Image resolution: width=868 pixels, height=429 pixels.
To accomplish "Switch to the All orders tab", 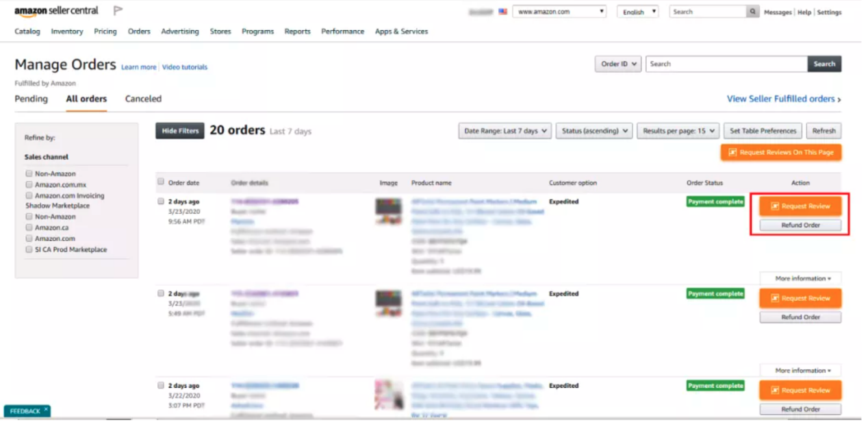I will coord(86,99).
